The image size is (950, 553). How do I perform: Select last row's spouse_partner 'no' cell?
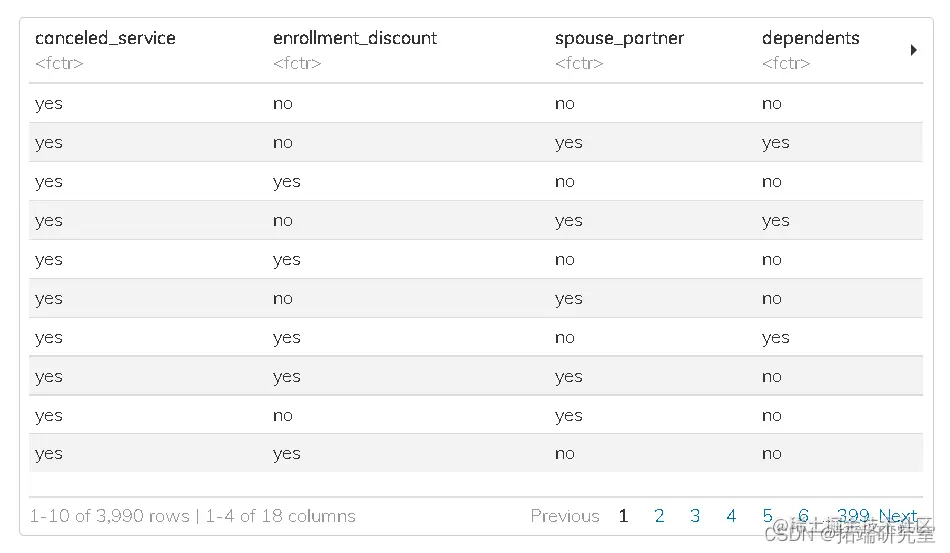[x=565, y=454]
